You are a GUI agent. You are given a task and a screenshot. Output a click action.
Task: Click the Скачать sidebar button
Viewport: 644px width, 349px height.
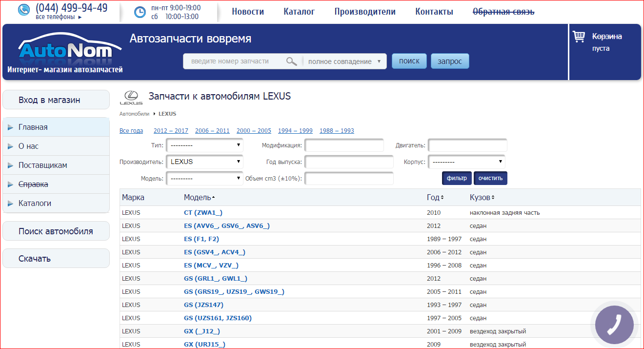[x=56, y=258]
